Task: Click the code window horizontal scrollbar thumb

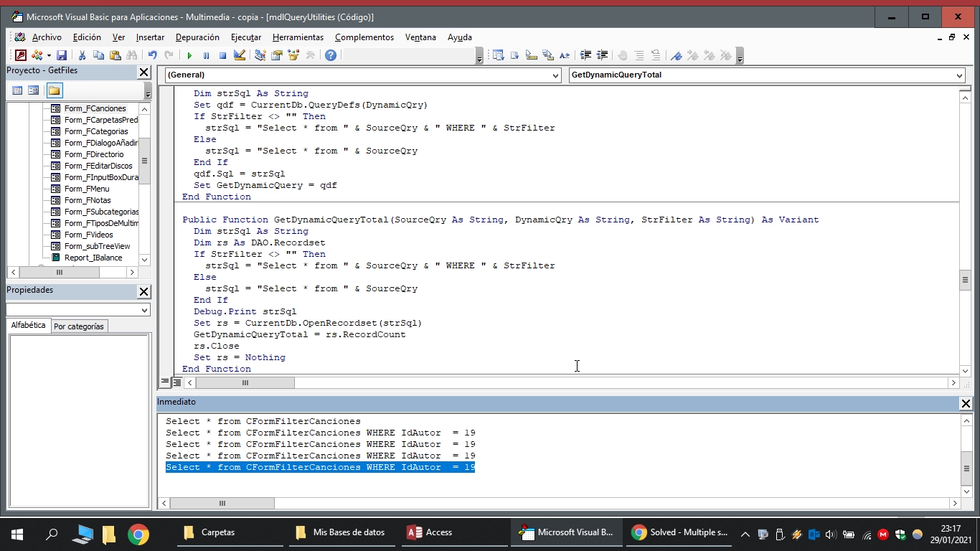Action: [245, 383]
